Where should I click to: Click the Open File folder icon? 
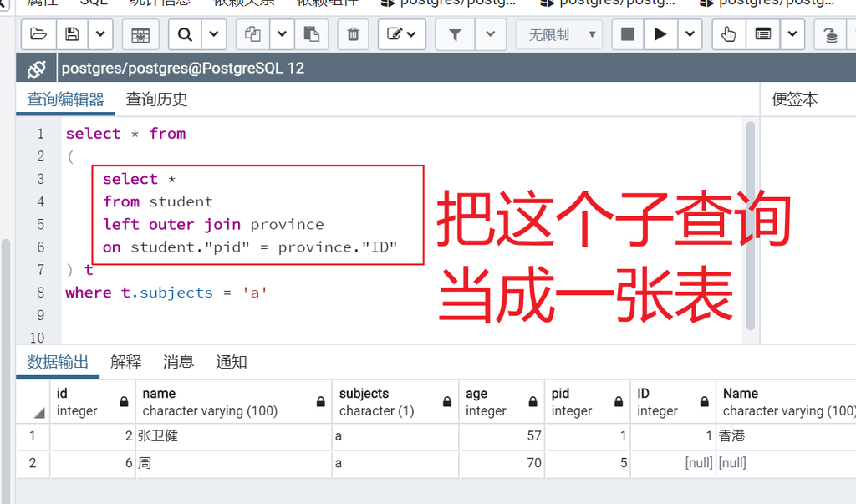point(38,34)
